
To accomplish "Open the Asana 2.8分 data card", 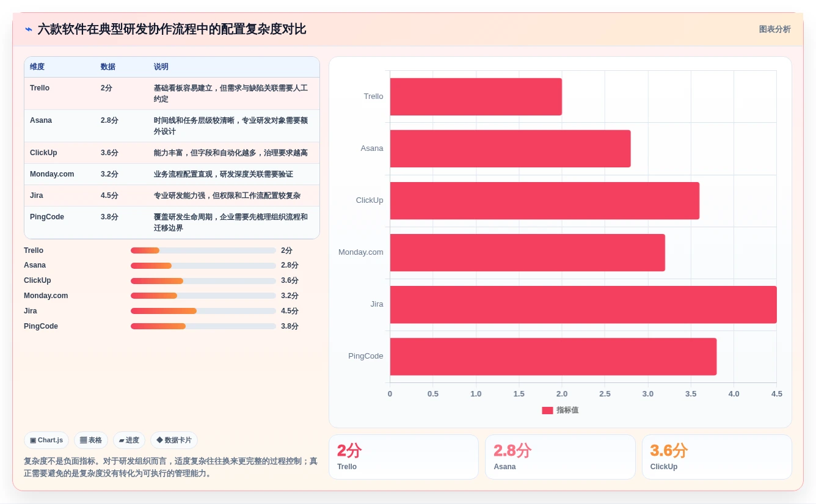I will click(560, 457).
